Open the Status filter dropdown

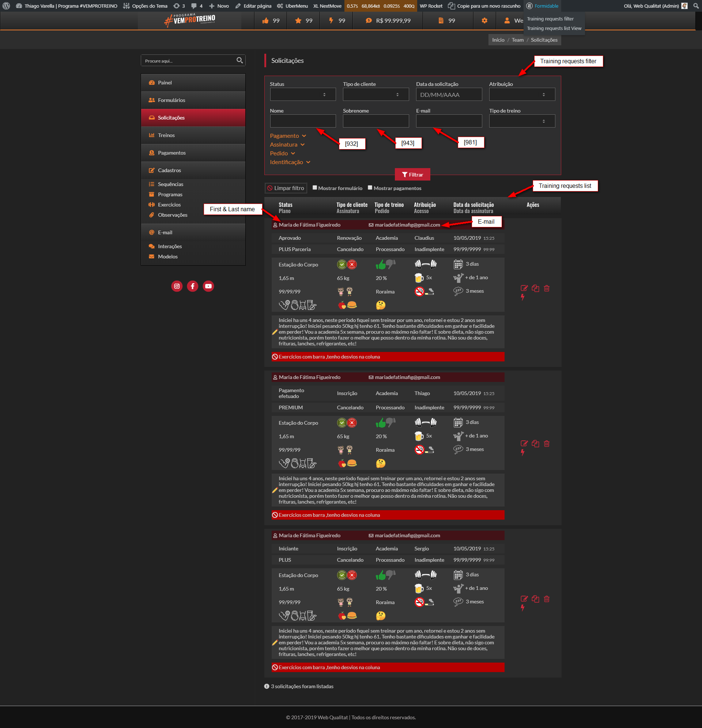302,94
